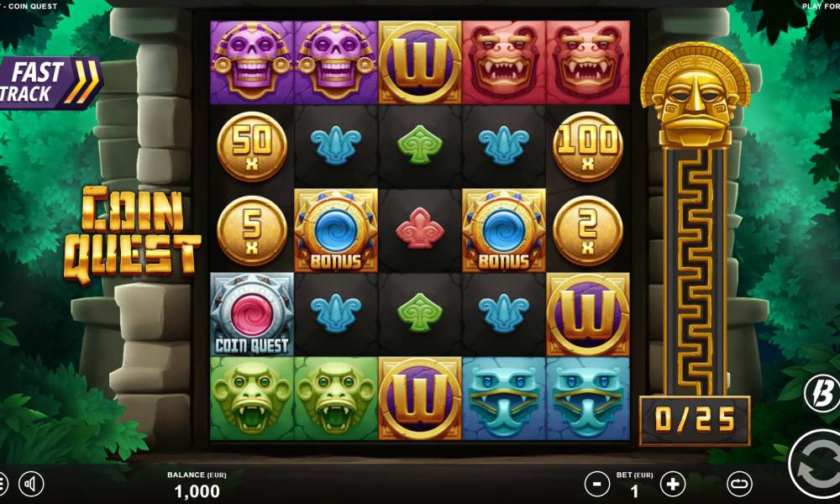
Task: Click the top row Wild W symbol
Action: click(x=420, y=62)
